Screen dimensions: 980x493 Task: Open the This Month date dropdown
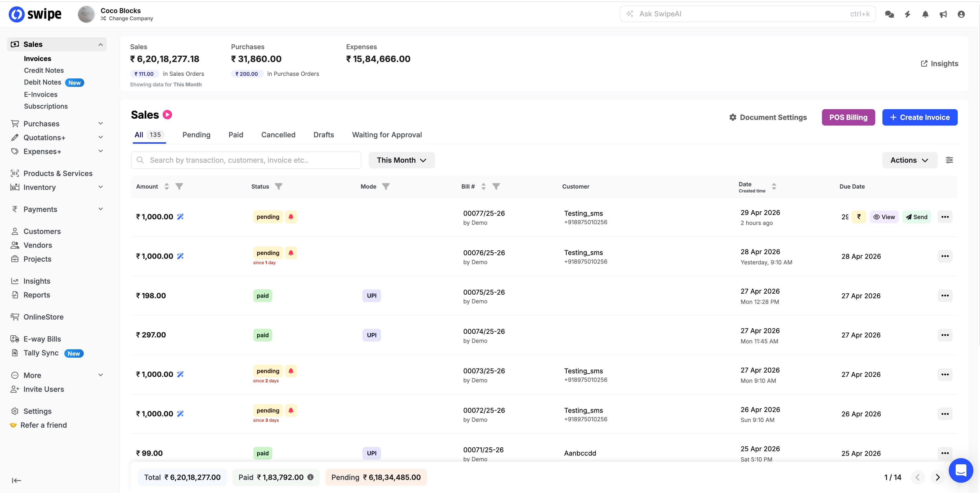point(401,160)
